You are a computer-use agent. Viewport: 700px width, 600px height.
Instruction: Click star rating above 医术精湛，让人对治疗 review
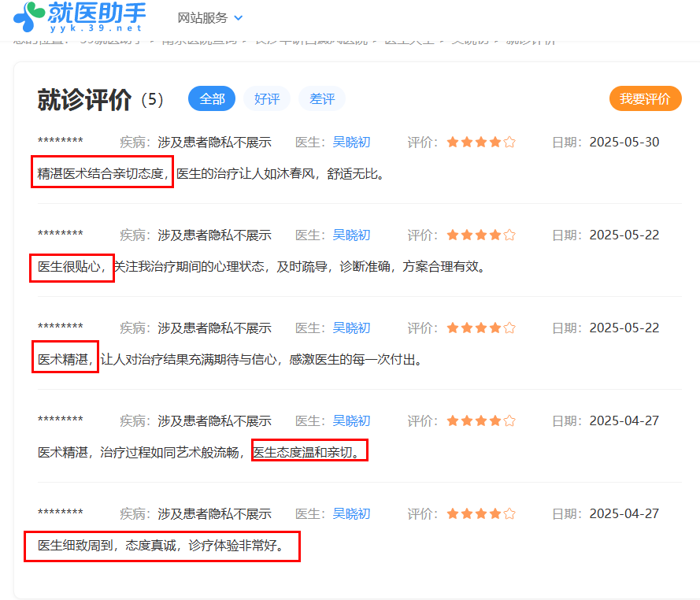[481, 328]
